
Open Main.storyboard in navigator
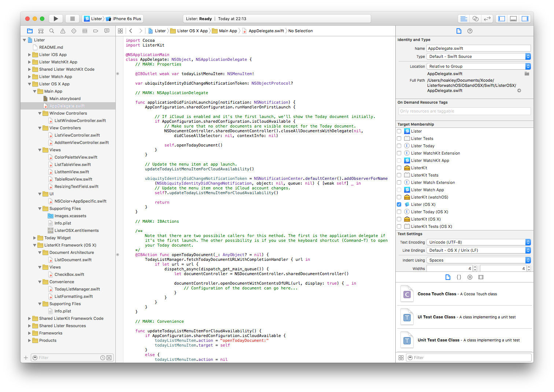65,99
